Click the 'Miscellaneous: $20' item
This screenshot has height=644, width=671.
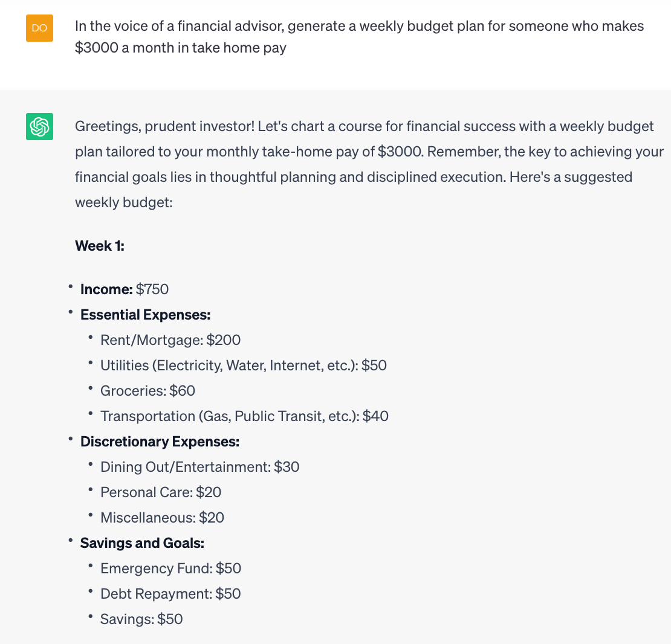point(162,517)
